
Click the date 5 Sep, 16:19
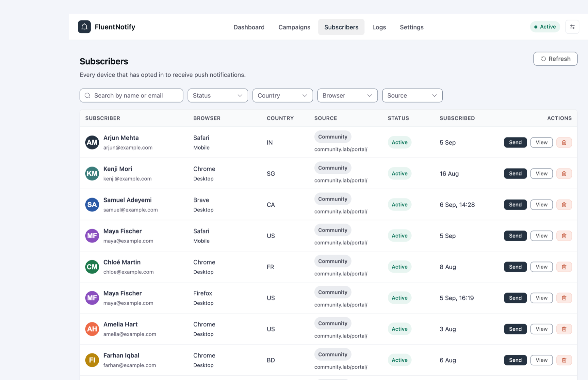(456, 298)
